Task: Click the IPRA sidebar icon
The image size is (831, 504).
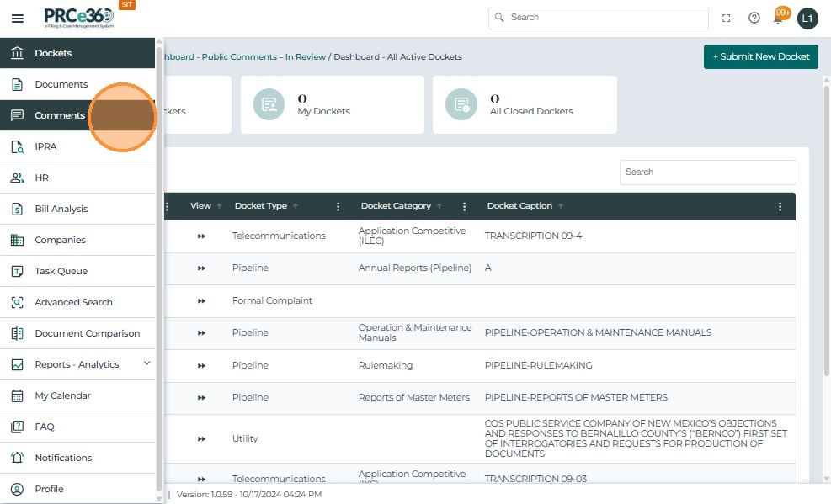Action: tap(17, 146)
